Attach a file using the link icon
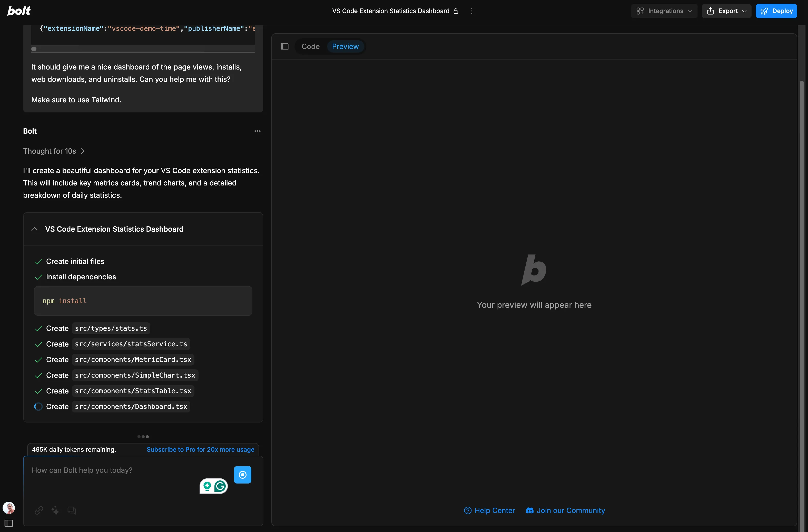Screen dimensions: 808x532 point(39,510)
